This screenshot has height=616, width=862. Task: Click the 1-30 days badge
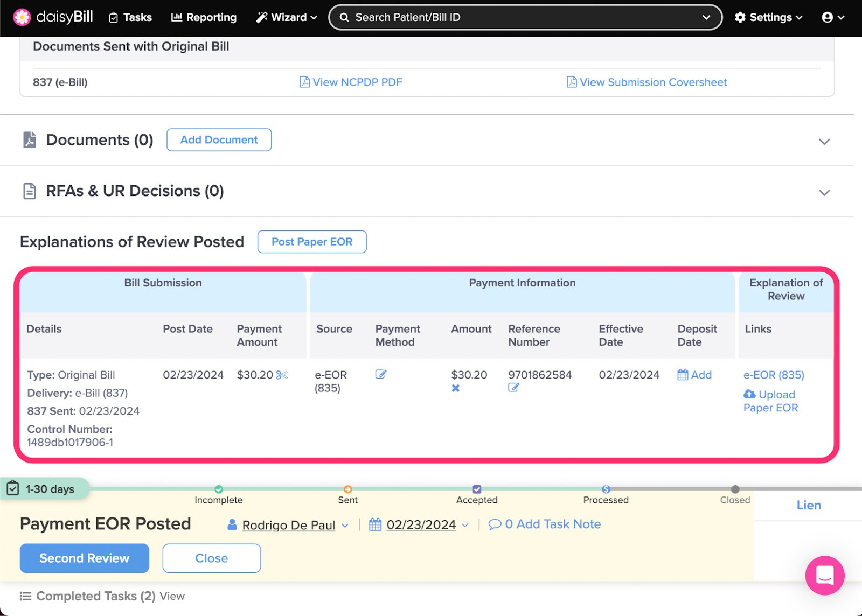click(x=45, y=489)
